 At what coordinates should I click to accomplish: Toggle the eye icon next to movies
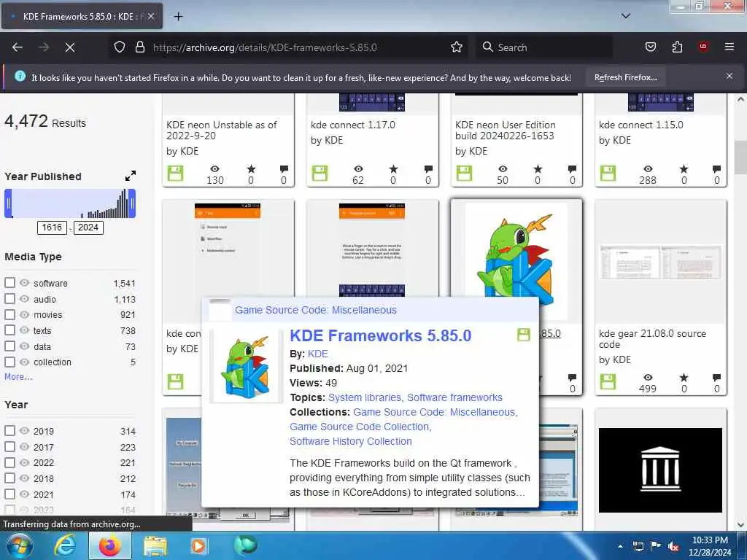point(24,314)
